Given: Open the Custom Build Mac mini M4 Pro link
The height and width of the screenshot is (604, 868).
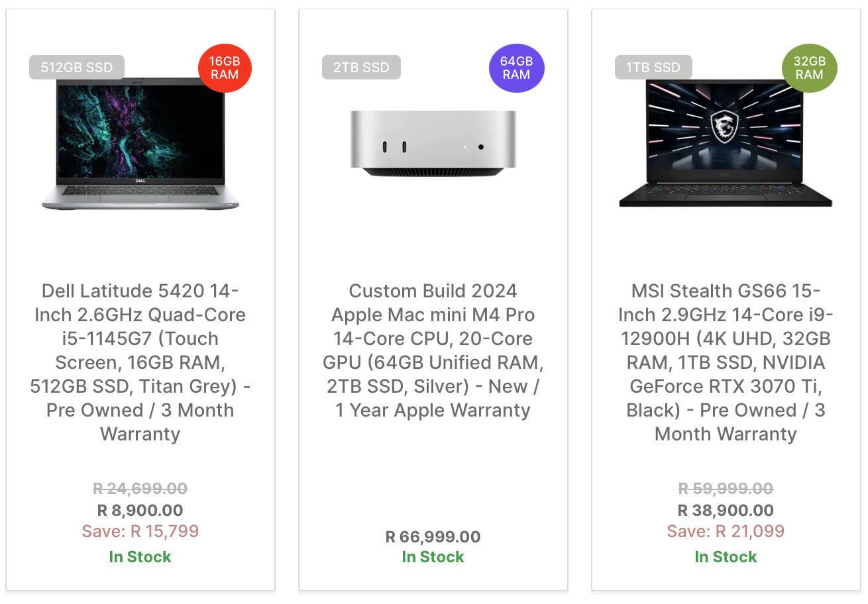Looking at the screenshot, I should 433,350.
